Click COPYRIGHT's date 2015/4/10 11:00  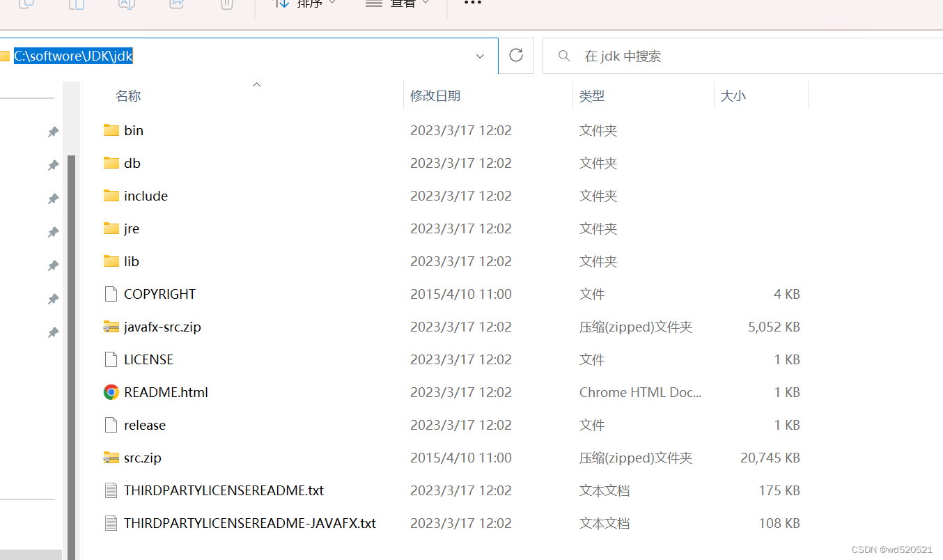point(461,294)
